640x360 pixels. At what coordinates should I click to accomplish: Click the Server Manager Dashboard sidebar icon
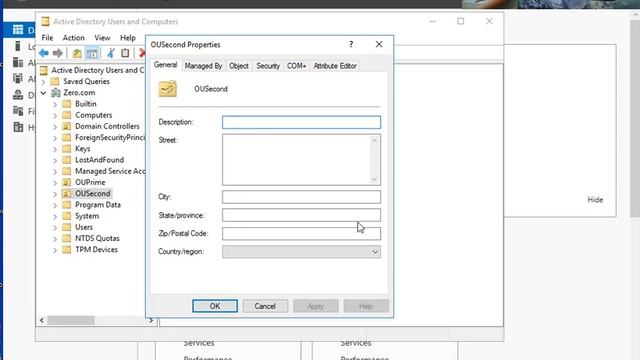point(18,29)
